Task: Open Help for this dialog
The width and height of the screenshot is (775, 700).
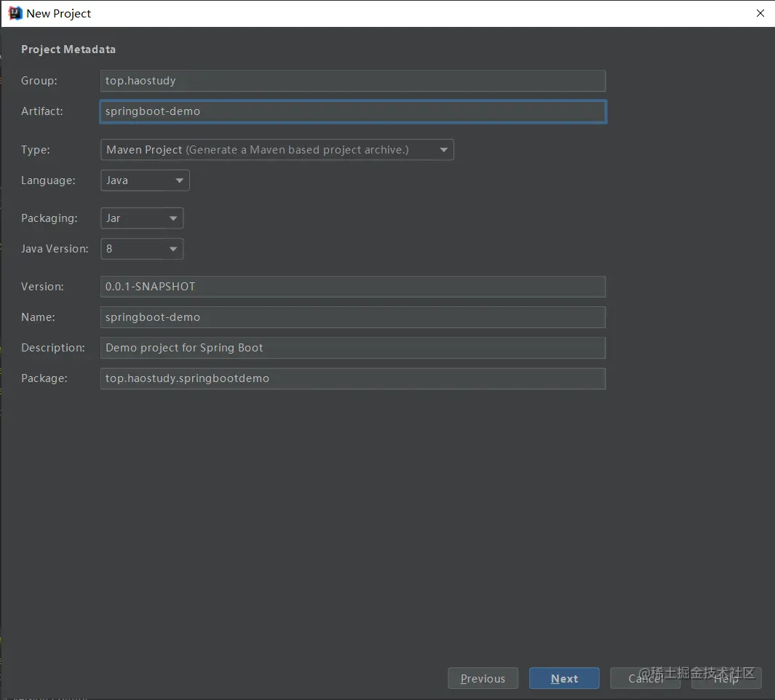Action: tap(726, 678)
